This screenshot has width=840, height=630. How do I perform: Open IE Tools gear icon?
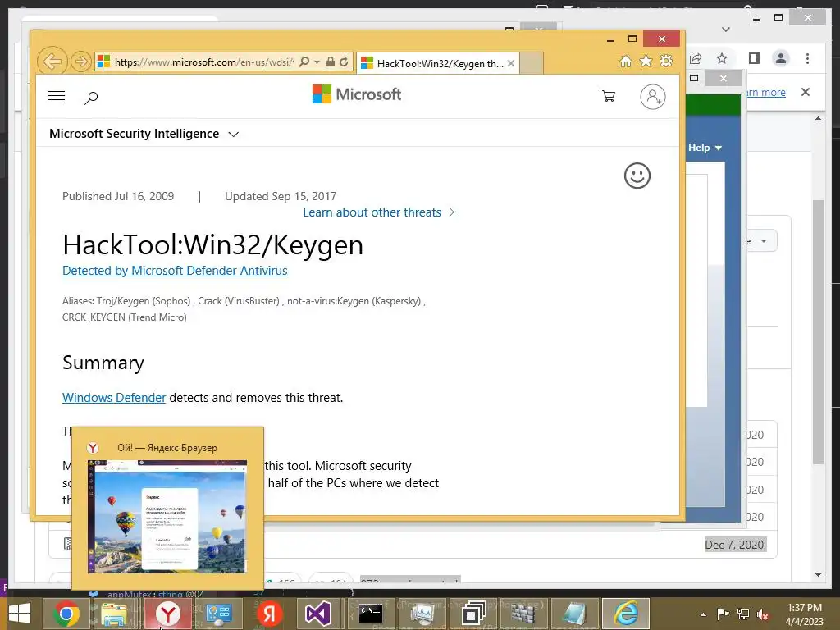[666, 61]
